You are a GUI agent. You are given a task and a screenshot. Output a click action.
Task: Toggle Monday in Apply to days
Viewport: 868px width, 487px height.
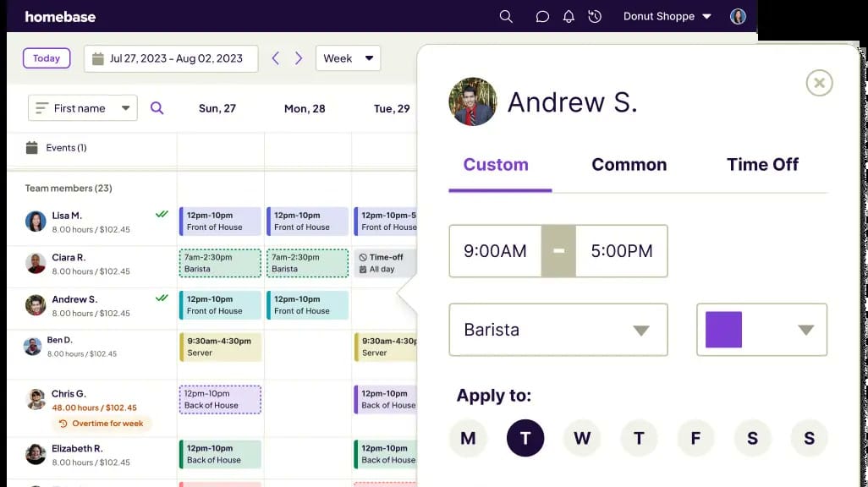click(468, 438)
